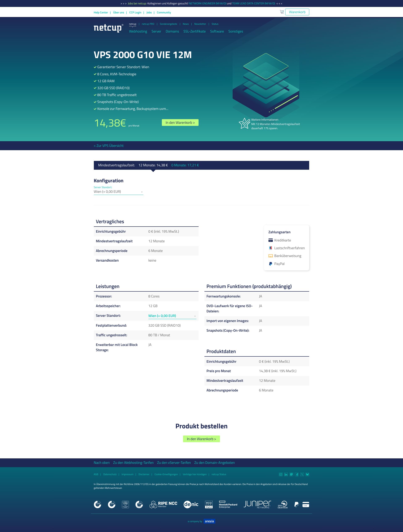This screenshot has width=403, height=532.
Task: Click the PayPal icon under Zahlungsarten
Action: click(270, 264)
